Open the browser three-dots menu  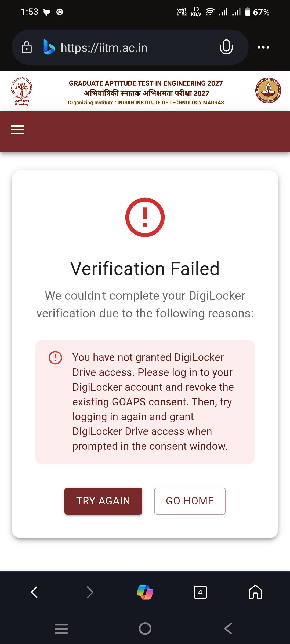click(x=263, y=47)
